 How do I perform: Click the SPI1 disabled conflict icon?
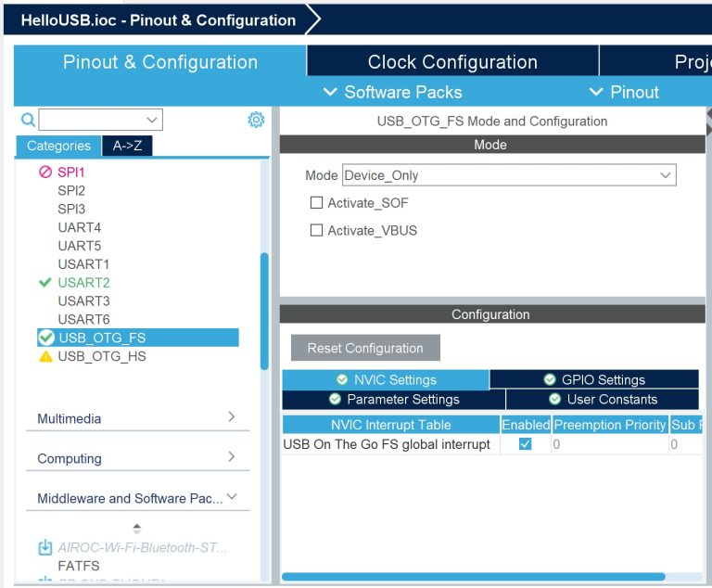[45, 173]
